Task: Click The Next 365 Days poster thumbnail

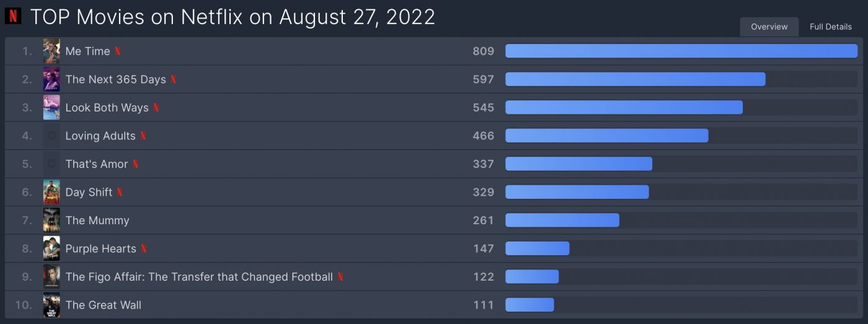Action: click(x=51, y=79)
